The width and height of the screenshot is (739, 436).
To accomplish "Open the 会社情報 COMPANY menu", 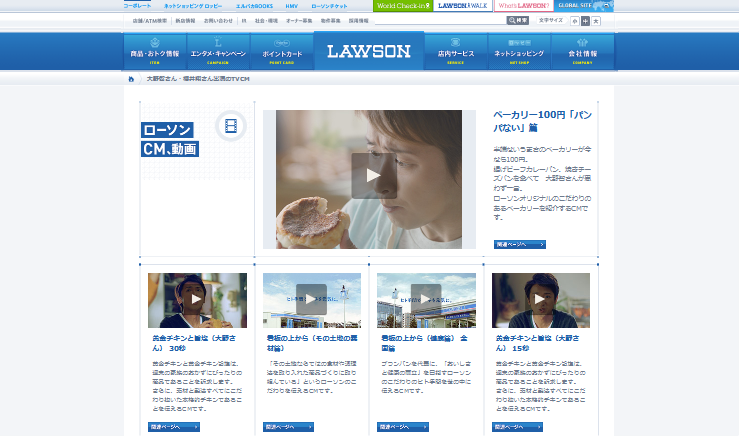I will tap(583, 52).
